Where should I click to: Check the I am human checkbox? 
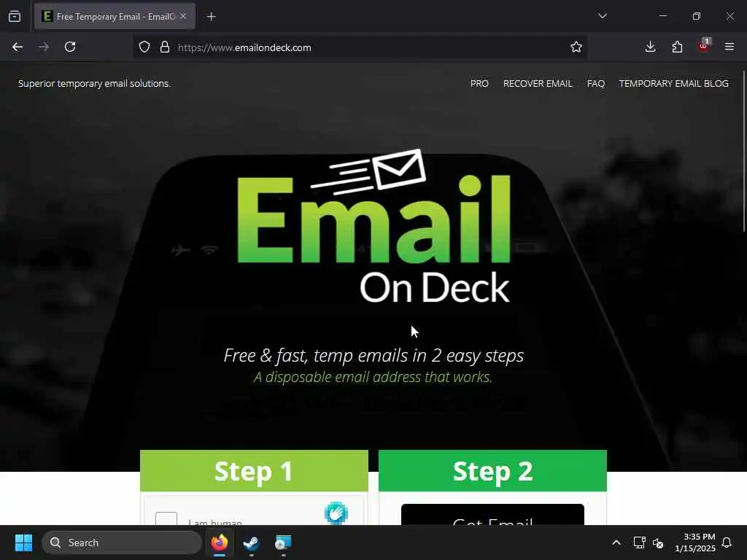pos(166,518)
